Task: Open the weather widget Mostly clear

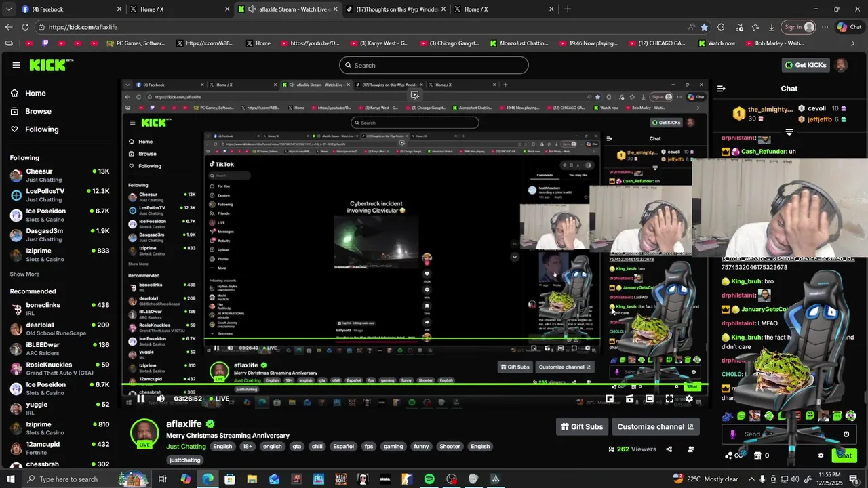Action: tap(705, 479)
